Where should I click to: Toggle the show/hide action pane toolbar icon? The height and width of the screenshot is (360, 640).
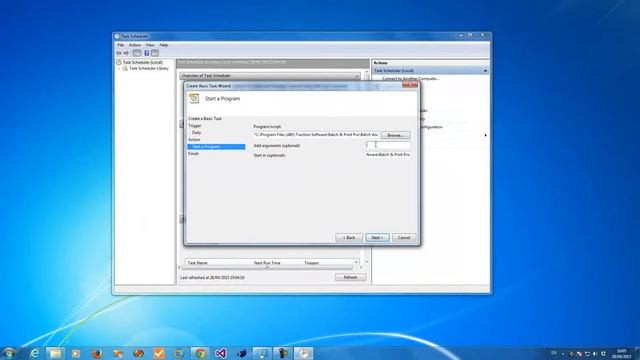[155, 53]
